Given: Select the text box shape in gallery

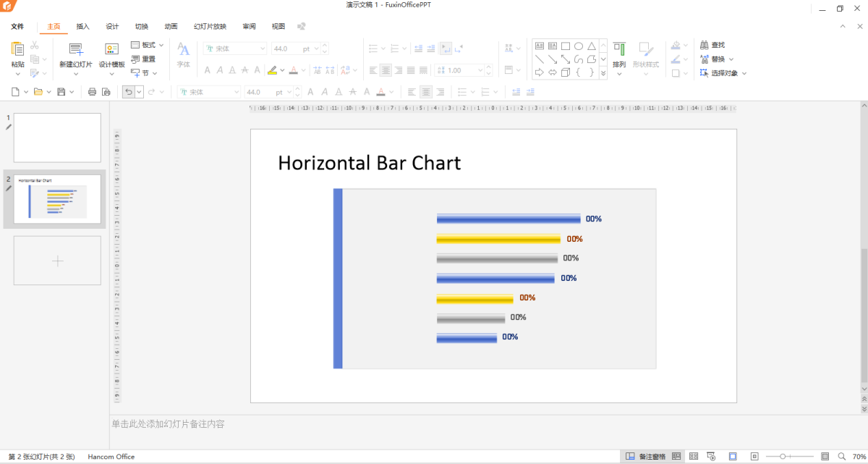Looking at the screenshot, I should [x=540, y=46].
